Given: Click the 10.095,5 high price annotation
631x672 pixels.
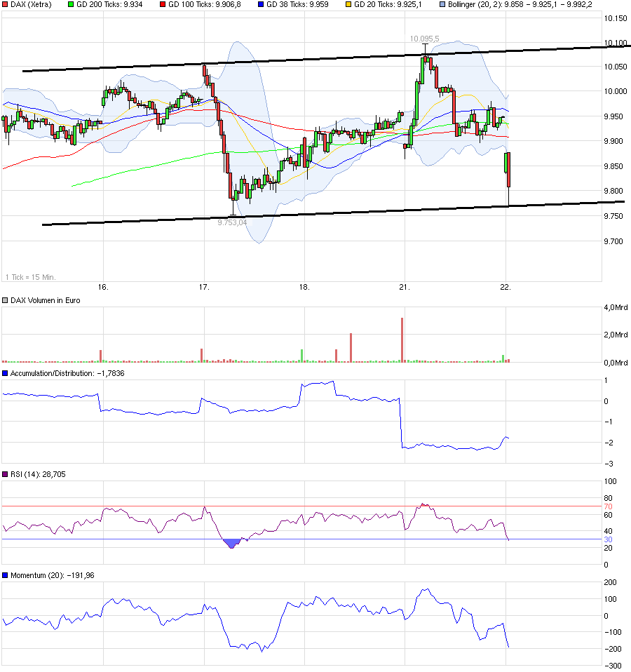Looking at the screenshot, I should tap(424, 39).
